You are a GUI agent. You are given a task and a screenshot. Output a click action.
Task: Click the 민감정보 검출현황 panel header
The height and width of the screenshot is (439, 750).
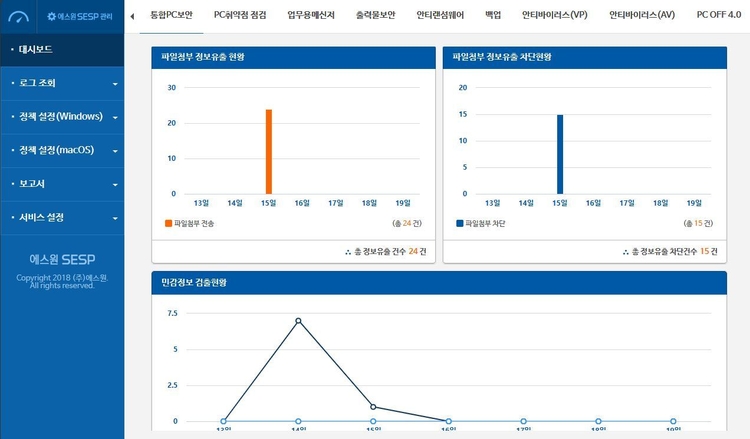point(439,283)
